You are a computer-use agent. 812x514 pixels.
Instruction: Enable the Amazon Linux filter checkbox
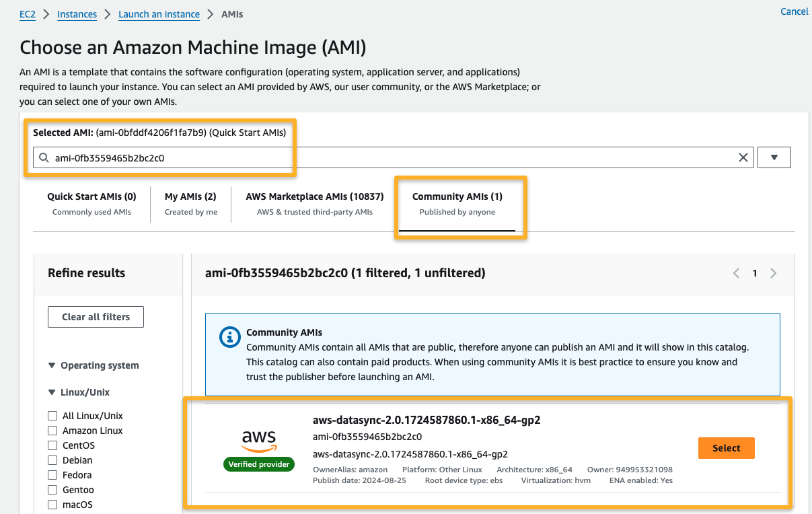52,431
